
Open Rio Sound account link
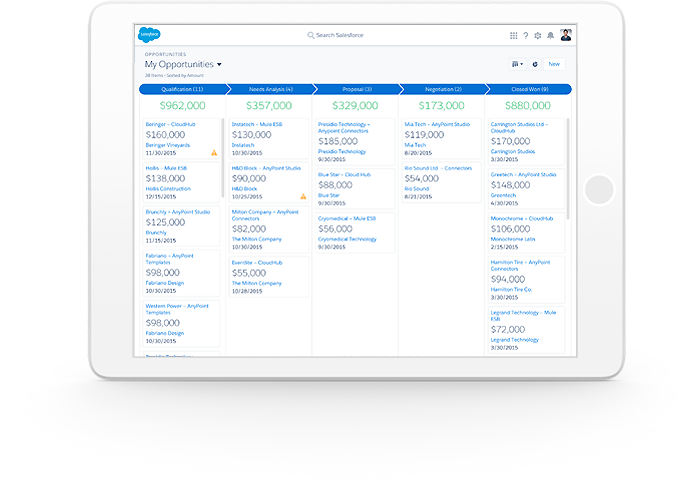pyautogui.click(x=417, y=189)
